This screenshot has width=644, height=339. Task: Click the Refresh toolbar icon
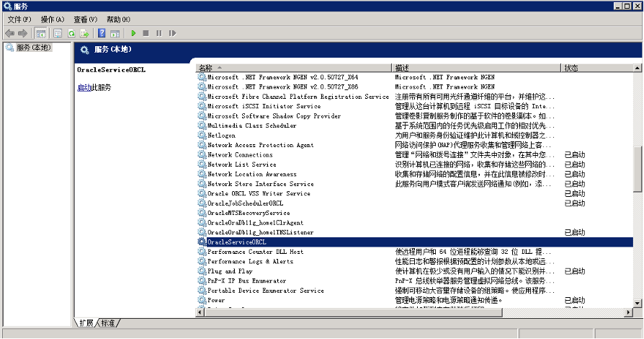(x=71, y=33)
